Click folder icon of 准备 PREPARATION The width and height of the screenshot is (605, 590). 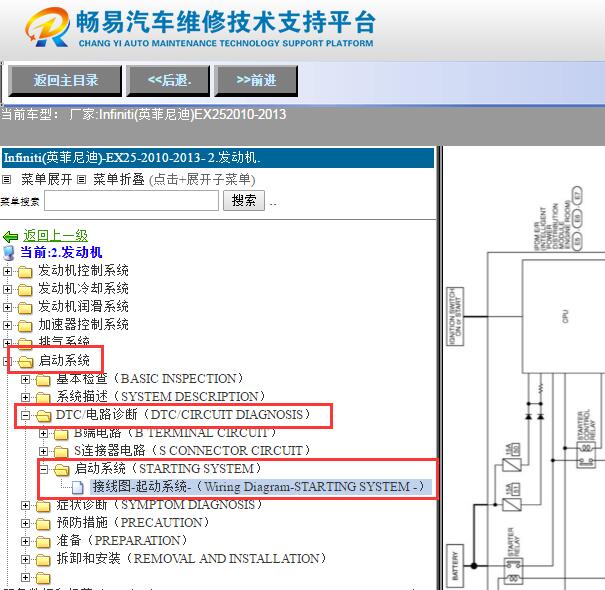pos(43,541)
